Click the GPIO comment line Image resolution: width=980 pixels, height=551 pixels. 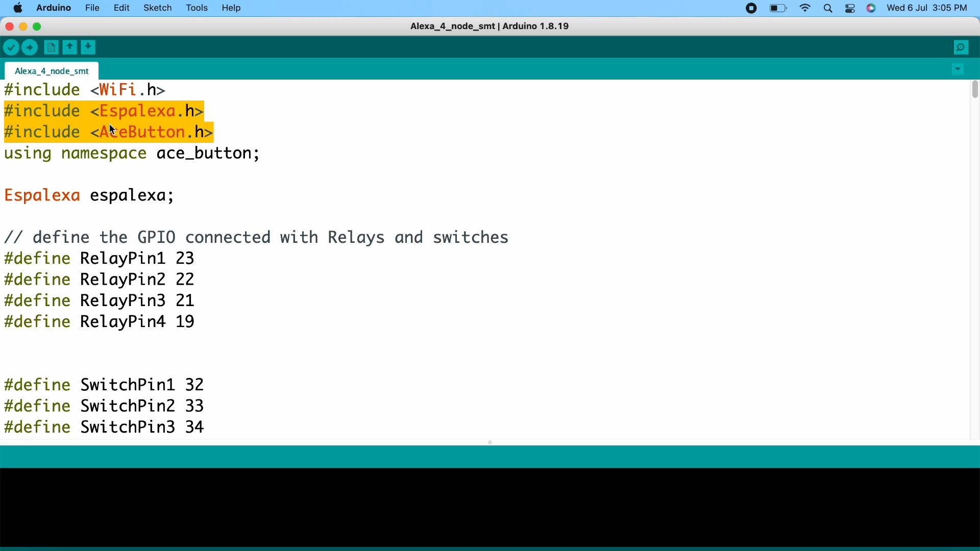point(257,238)
